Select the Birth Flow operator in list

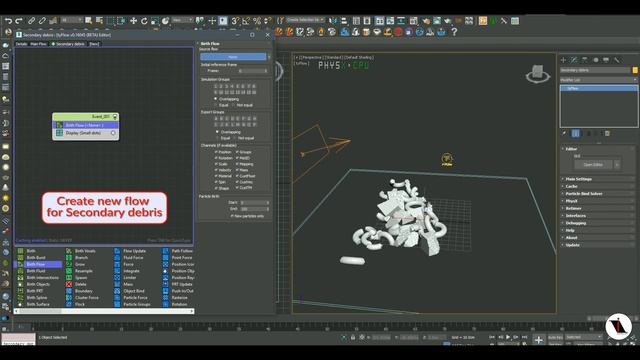coord(38,264)
